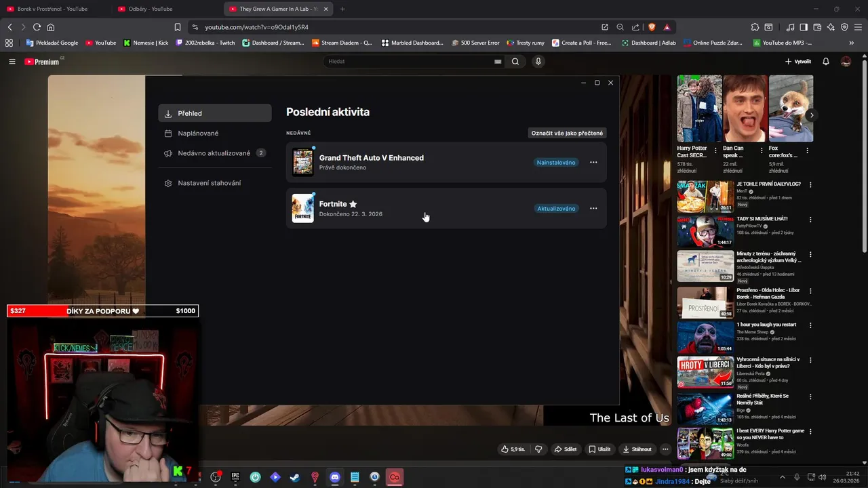Click Sdílet share button

click(x=565, y=449)
